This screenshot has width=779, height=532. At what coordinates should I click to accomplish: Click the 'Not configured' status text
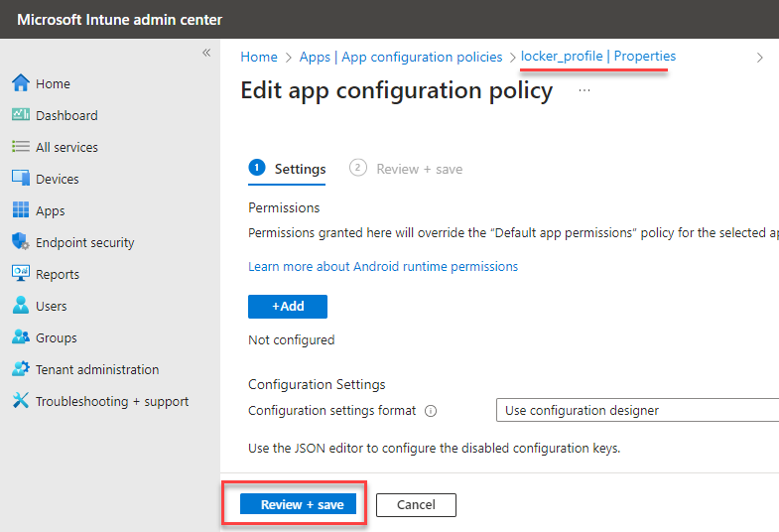tap(291, 340)
